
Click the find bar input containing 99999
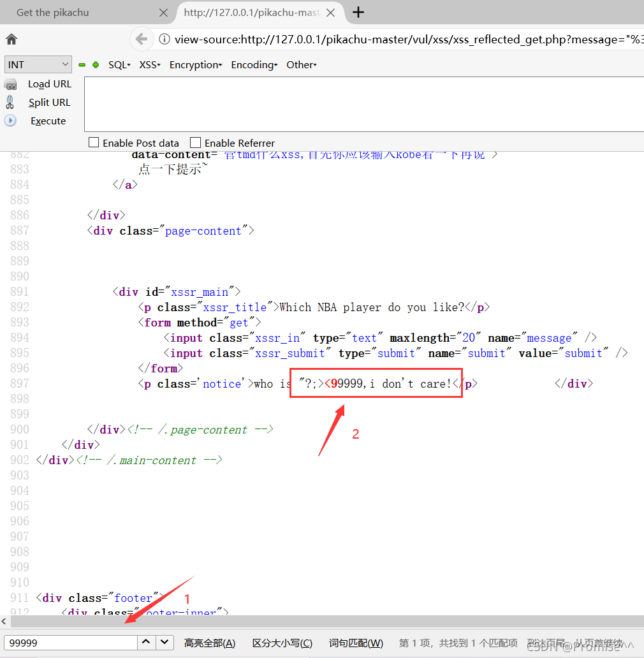tap(71, 643)
